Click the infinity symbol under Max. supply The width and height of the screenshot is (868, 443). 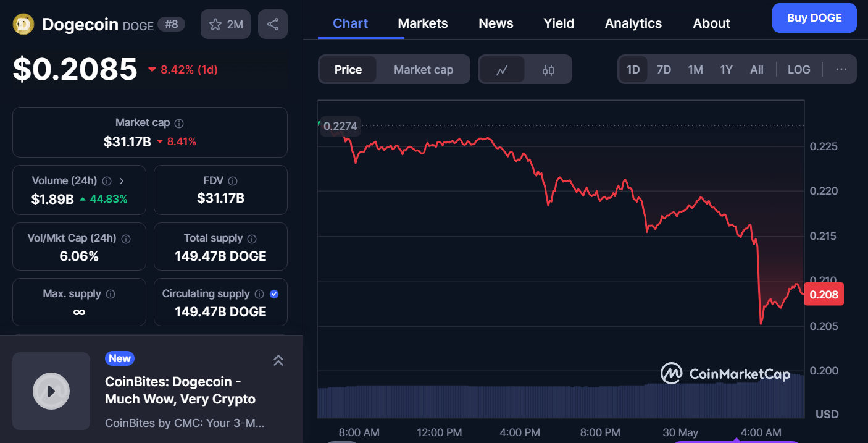(x=79, y=312)
